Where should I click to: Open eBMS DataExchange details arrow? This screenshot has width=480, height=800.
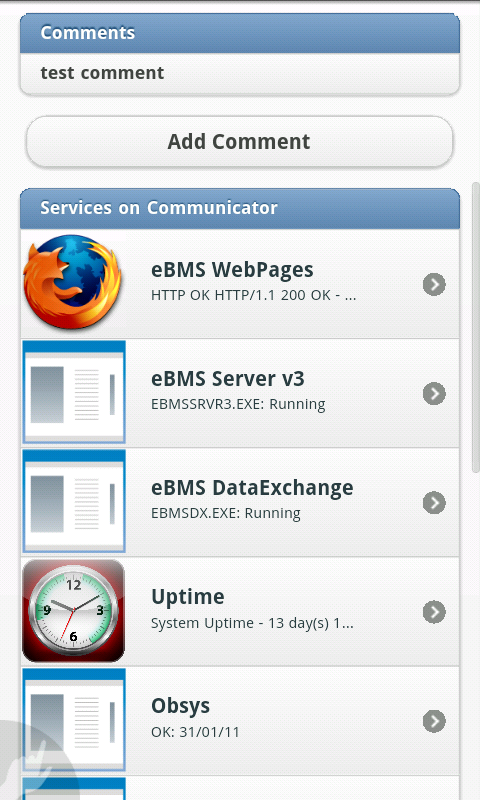click(x=434, y=503)
